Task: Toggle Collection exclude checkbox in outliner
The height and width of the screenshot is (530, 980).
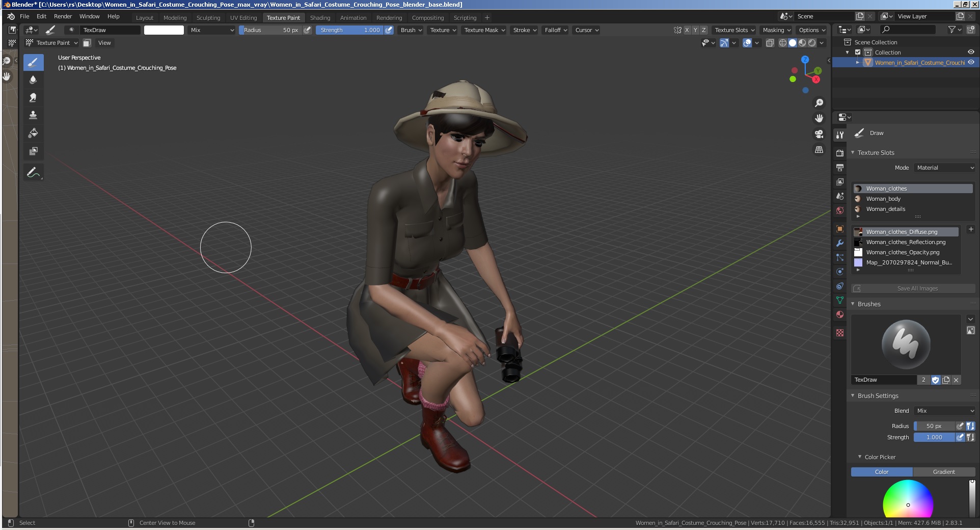Action: (x=858, y=52)
